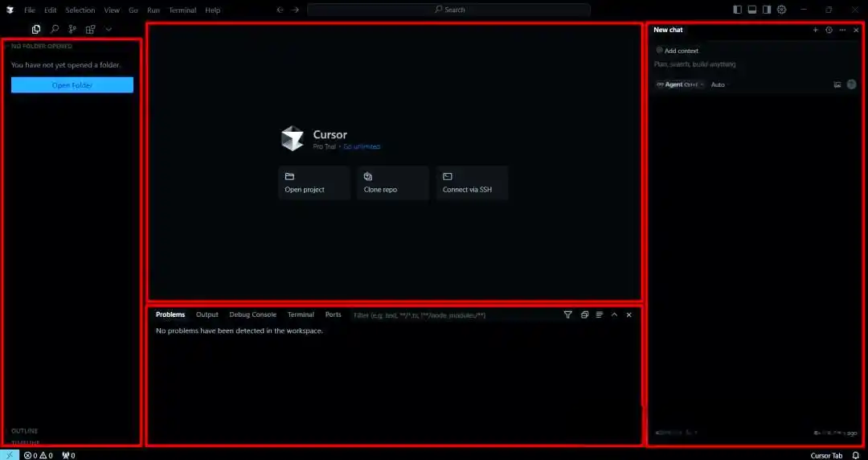Expand the Outline section in sidebar
The height and width of the screenshot is (460, 868).
(x=25, y=431)
